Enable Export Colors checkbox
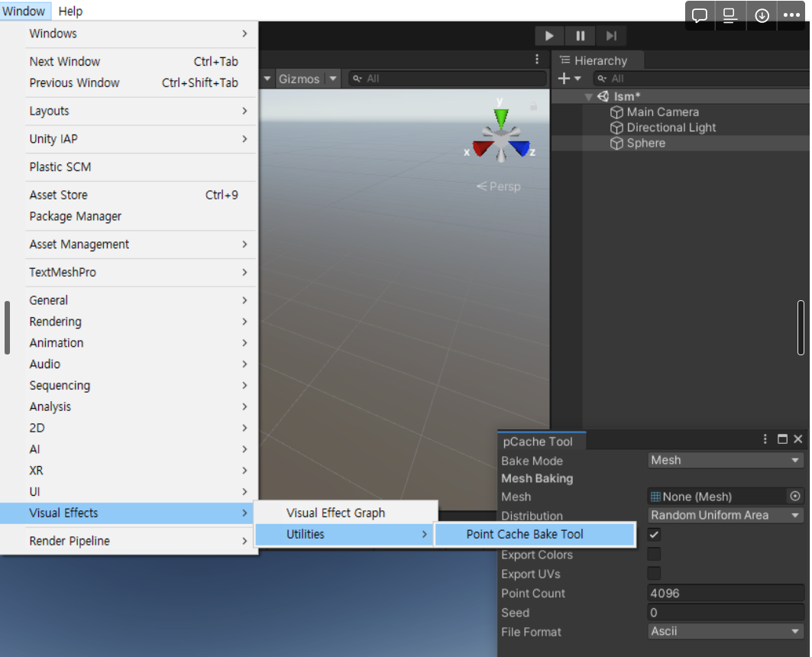The height and width of the screenshot is (657, 812). pyautogui.click(x=654, y=554)
